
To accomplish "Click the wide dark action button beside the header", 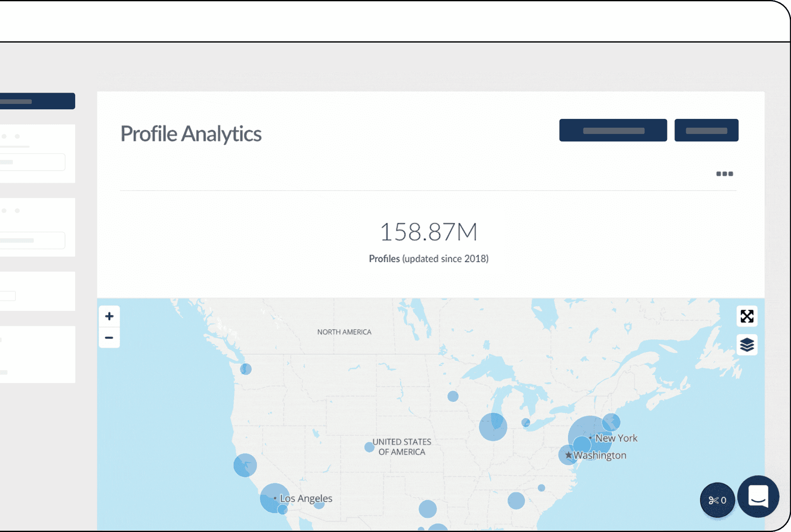I will click(x=613, y=130).
